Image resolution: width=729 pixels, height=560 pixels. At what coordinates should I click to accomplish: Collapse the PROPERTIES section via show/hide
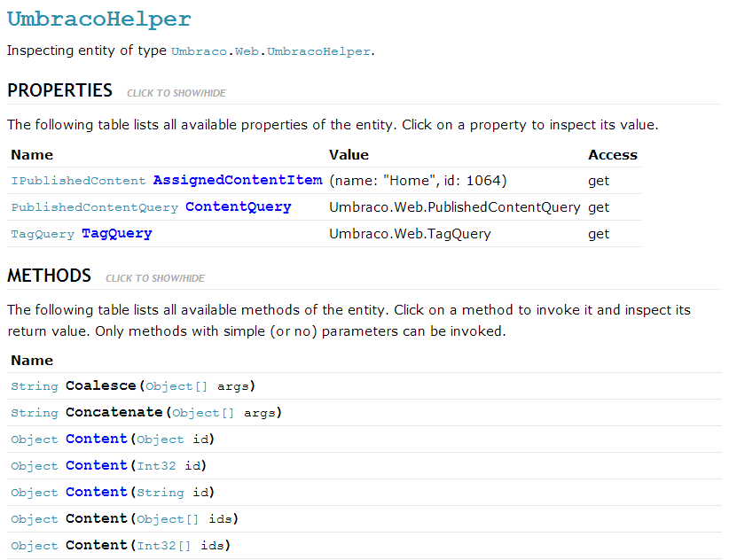click(176, 93)
